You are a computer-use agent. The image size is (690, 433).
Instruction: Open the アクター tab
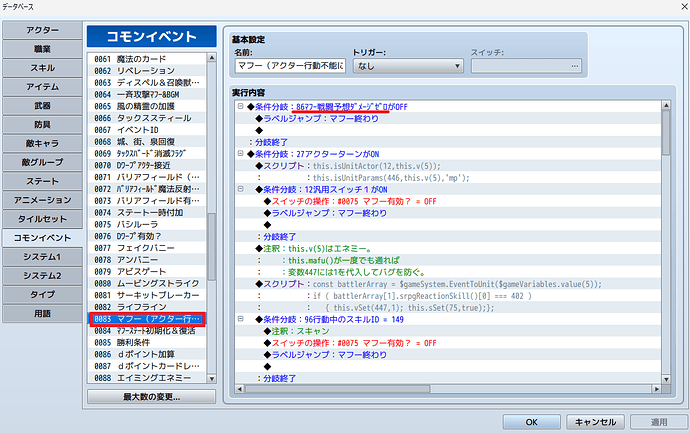coord(42,30)
